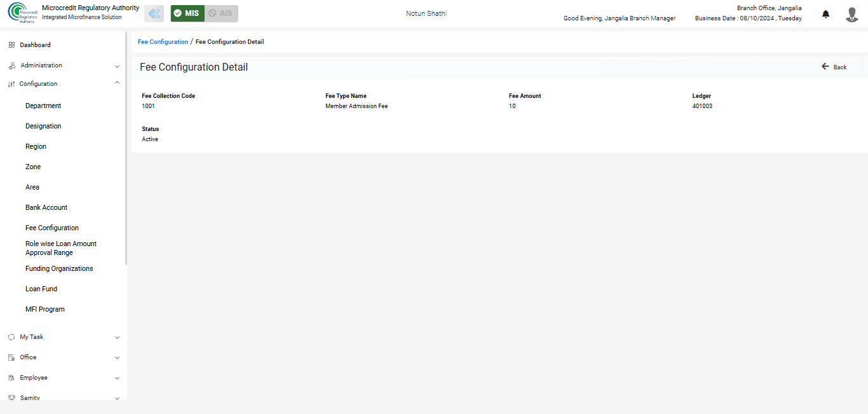Image resolution: width=868 pixels, height=414 pixels.
Task: Open the user profile avatar
Action: tap(851, 14)
